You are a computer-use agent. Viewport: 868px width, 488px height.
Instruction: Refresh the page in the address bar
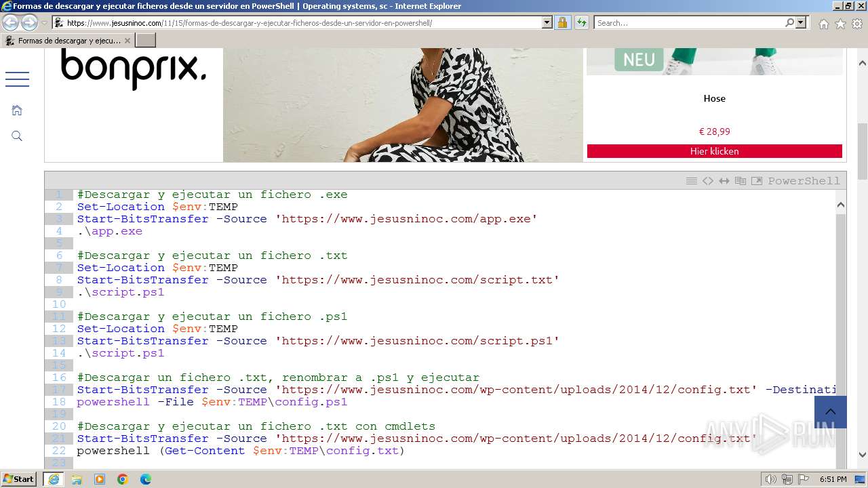pyautogui.click(x=581, y=22)
